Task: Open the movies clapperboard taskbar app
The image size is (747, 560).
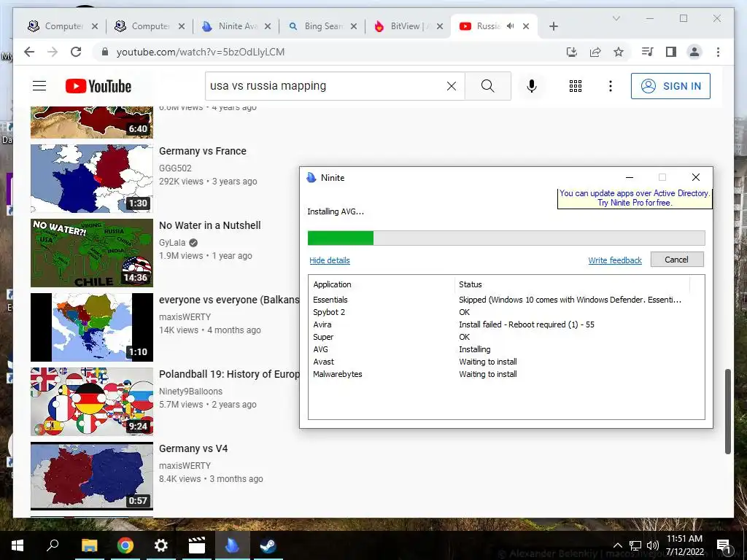Action: (196, 545)
